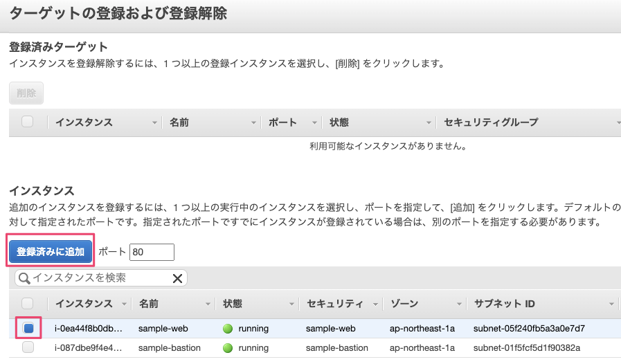This screenshot has width=621, height=364.
Task: Click the 登録済みに追加 button
Action: pos(51,252)
